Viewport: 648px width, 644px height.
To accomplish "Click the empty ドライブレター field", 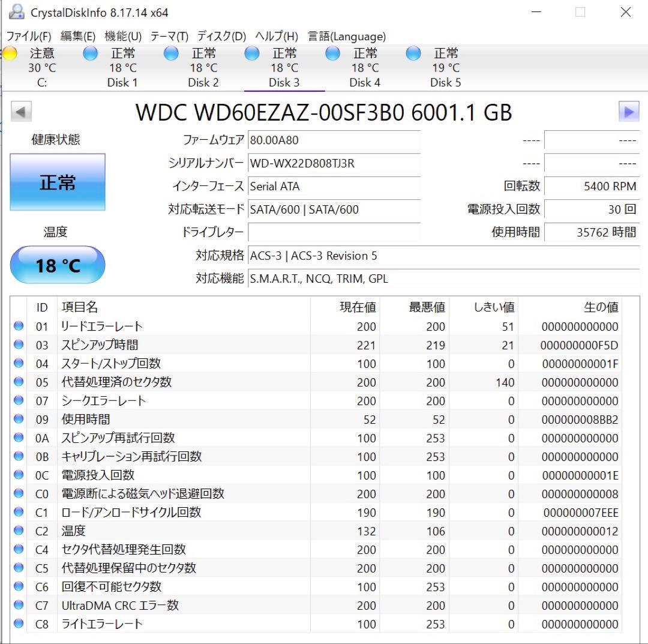I will (x=334, y=232).
